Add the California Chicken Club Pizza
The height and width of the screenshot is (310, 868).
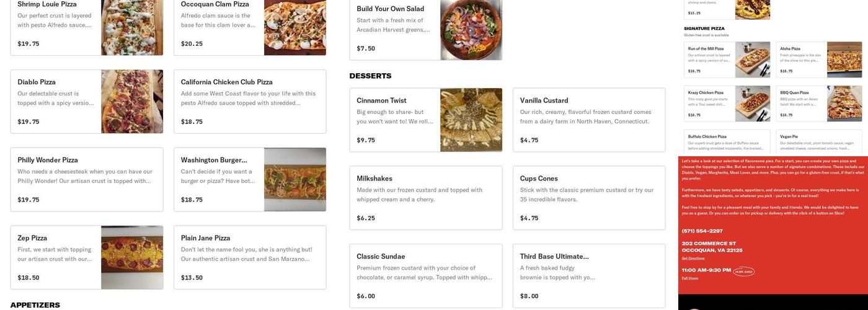(249, 101)
